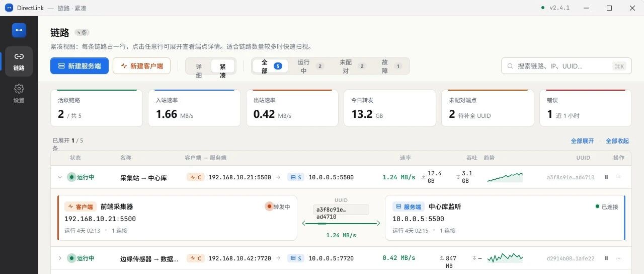Pause the 采集站 → 中心库 link
This screenshot has width=644, height=274.
(606, 177)
